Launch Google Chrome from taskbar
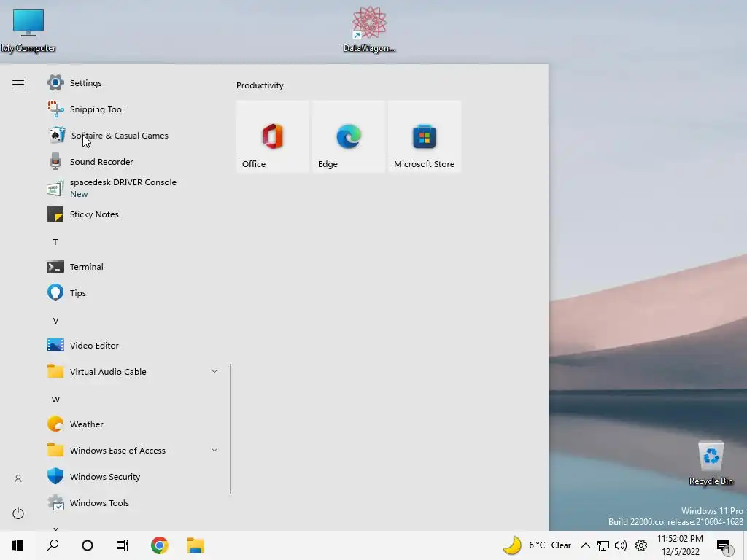 160,545
